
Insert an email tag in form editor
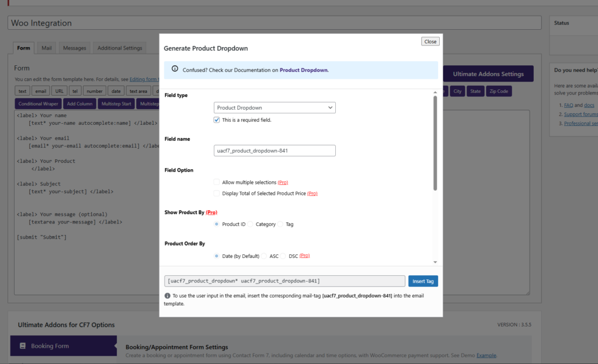[x=41, y=91]
